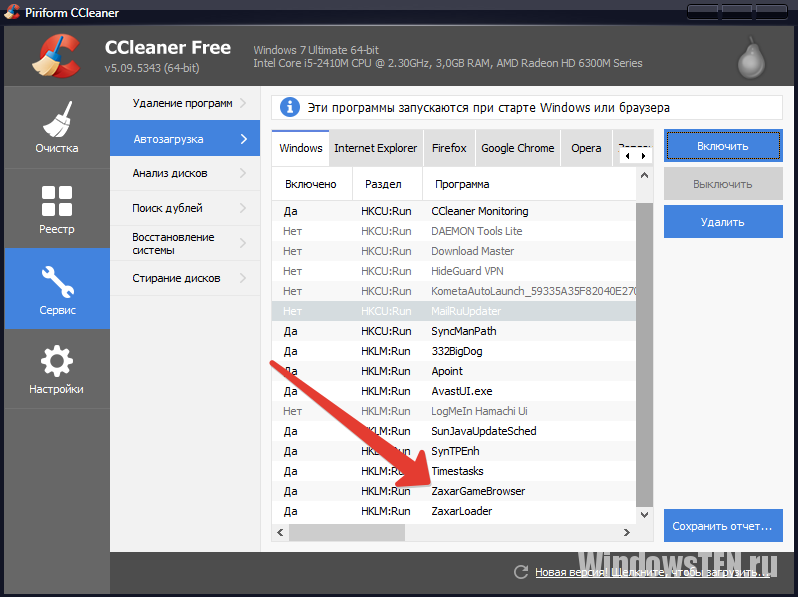This screenshot has height=597, width=798.
Task: Click the vertical scrollbar up arrow
Action: [644, 176]
